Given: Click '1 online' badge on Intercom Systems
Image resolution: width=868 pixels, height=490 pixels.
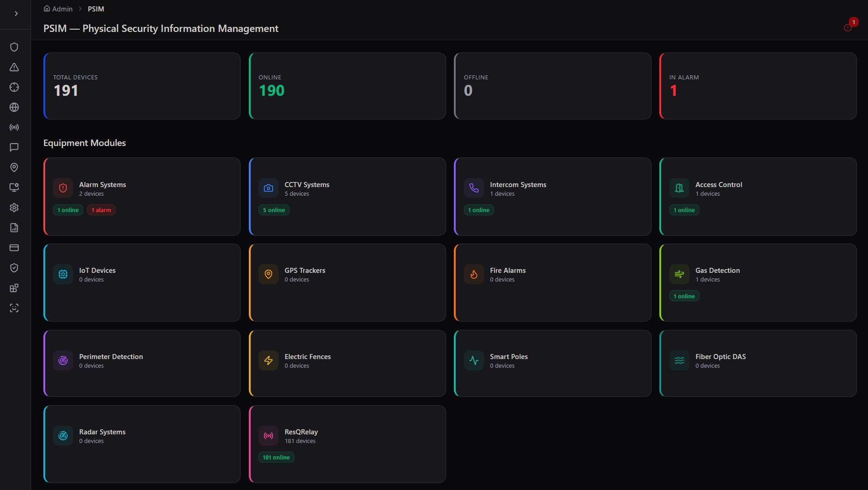Looking at the screenshot, I should (479, 210).
